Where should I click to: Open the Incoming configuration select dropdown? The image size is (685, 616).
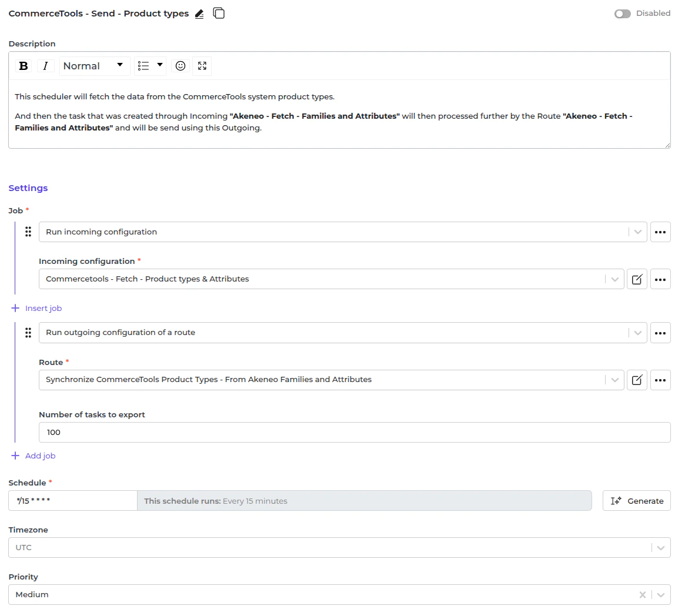[331, 279]
